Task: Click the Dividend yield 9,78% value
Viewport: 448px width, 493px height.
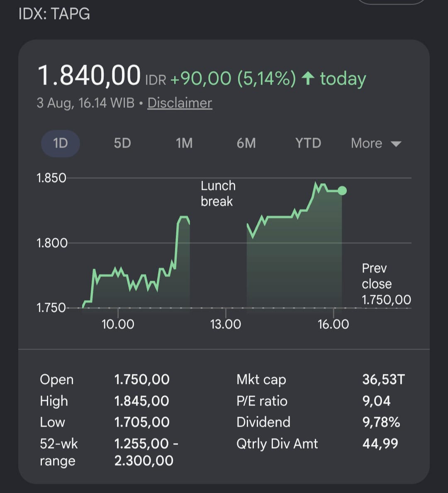Action: [381, 422]
